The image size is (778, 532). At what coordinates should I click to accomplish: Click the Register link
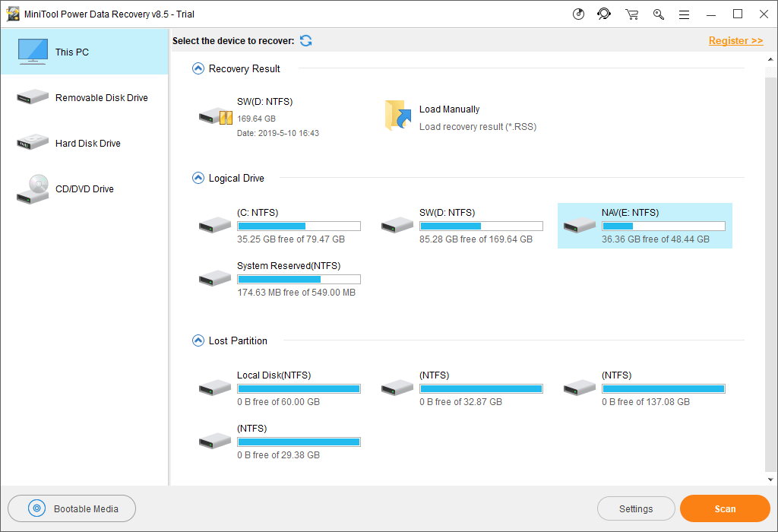click(735, 40)
